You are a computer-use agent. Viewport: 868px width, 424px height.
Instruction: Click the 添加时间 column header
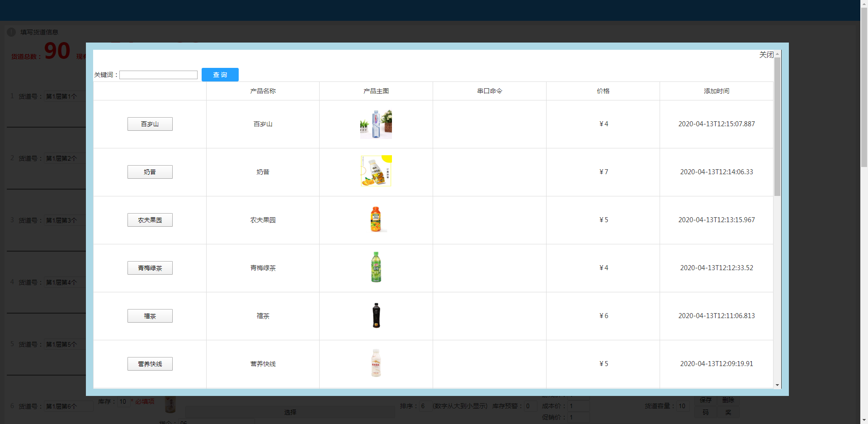click(x=716, y=91)
